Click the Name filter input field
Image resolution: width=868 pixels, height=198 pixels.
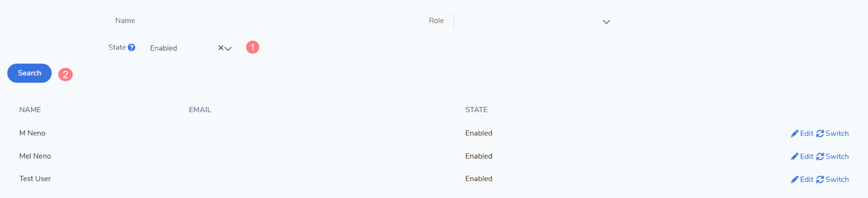273,21
